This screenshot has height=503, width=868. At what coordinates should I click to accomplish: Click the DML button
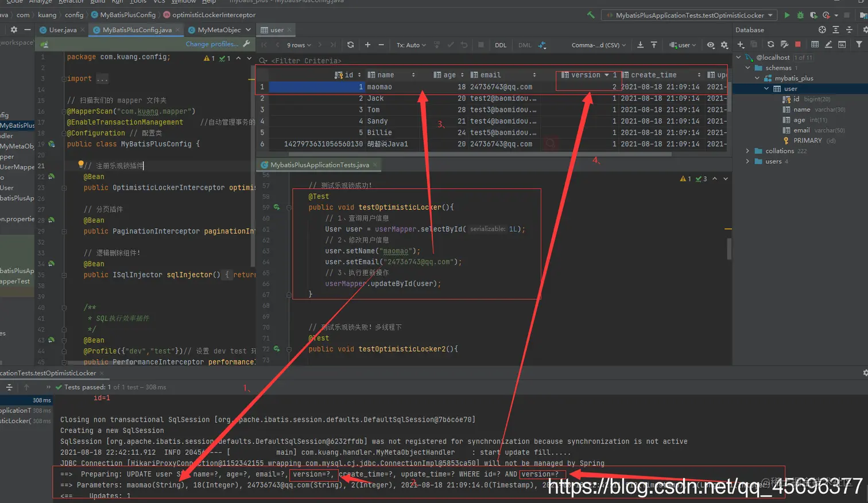[x=525, y=45]
